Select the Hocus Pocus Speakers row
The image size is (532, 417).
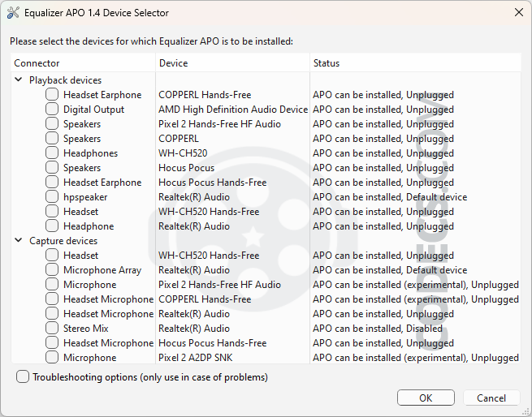coord(266,168)
